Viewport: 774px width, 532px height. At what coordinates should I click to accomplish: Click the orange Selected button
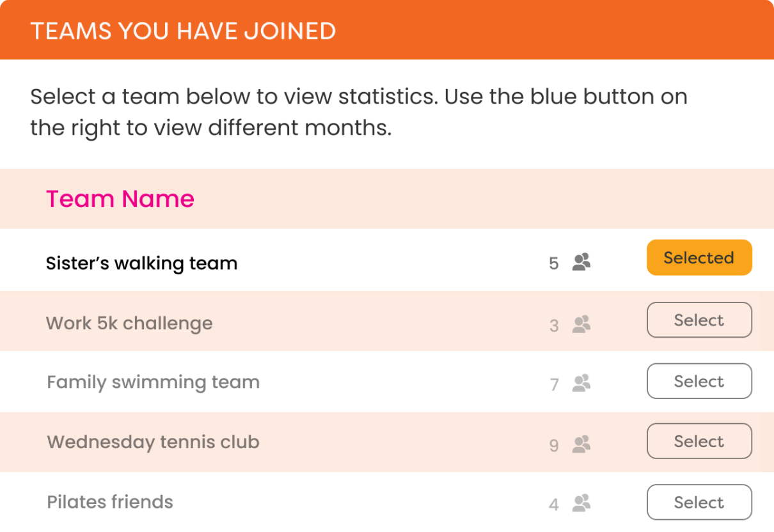pyautogui.click(x=699, y=258)
